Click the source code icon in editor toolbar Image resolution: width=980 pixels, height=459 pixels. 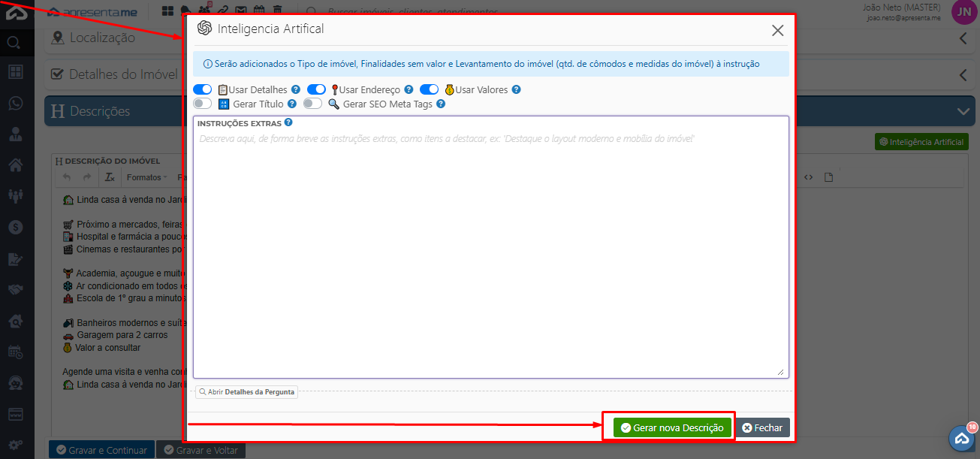(x=809, y=177)
